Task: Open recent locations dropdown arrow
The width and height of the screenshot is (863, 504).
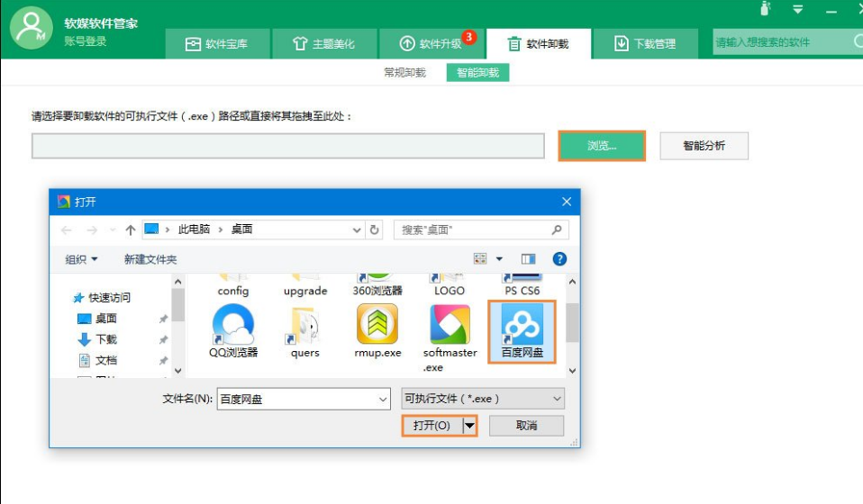Action: coord(113,229)
